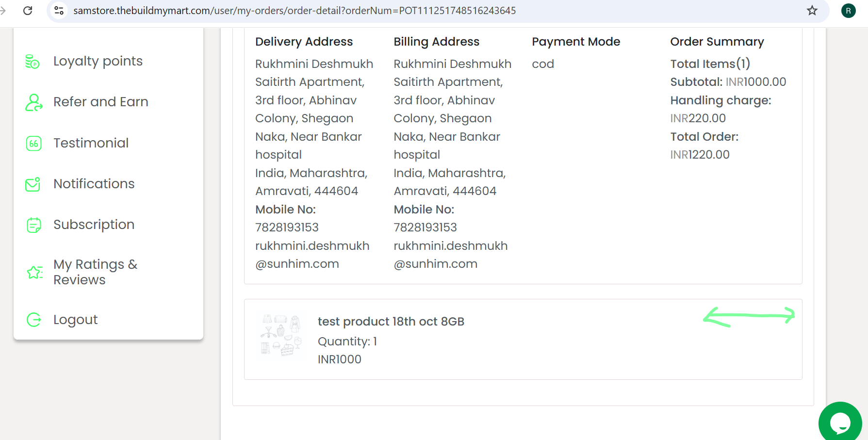
Task: Click the Subscription calendar icon
Action: [x=33, y=225]
